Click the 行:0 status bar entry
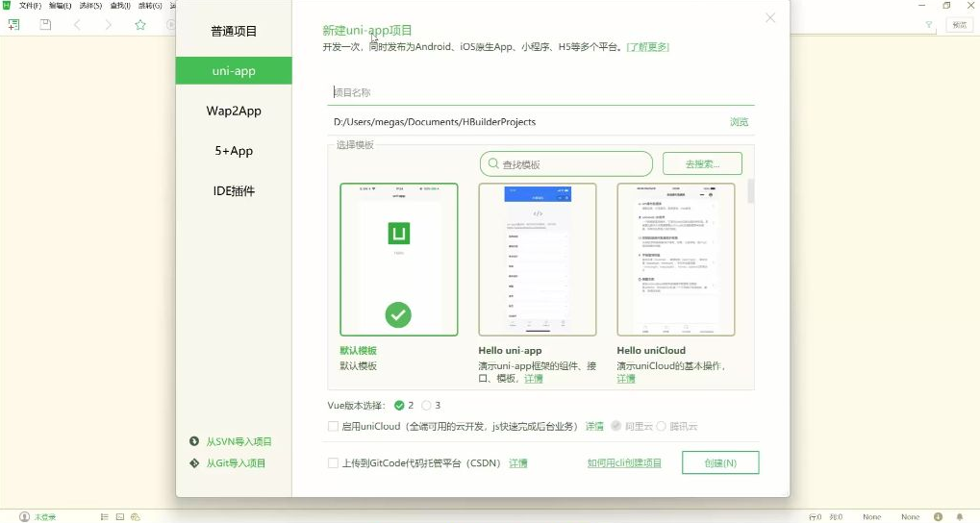 [x=815, y=517]
